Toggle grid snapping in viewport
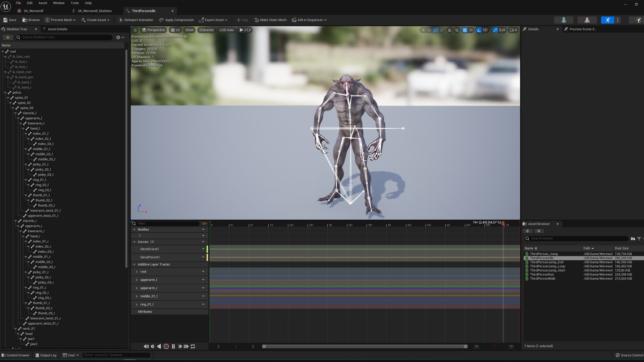Viewport: 644px width, 362px height. (x=465, y=30)
